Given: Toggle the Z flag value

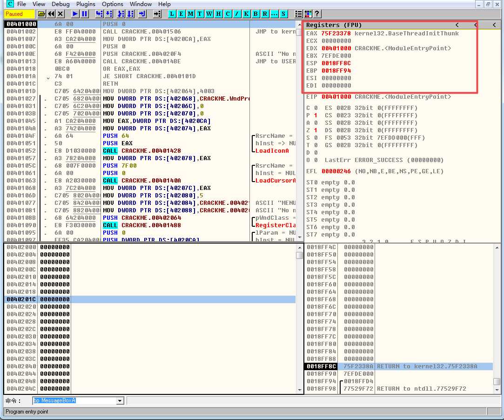Looking at the screenshot, I should tap(316, 130).
